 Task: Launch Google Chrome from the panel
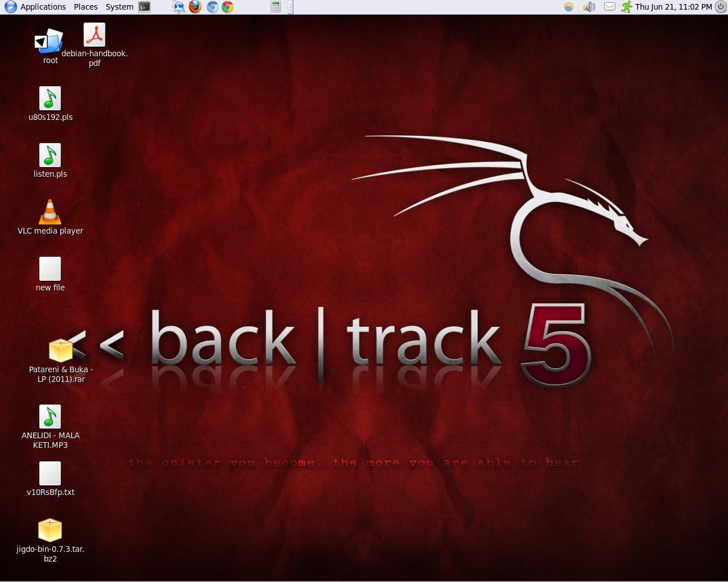tap(227, 7)
